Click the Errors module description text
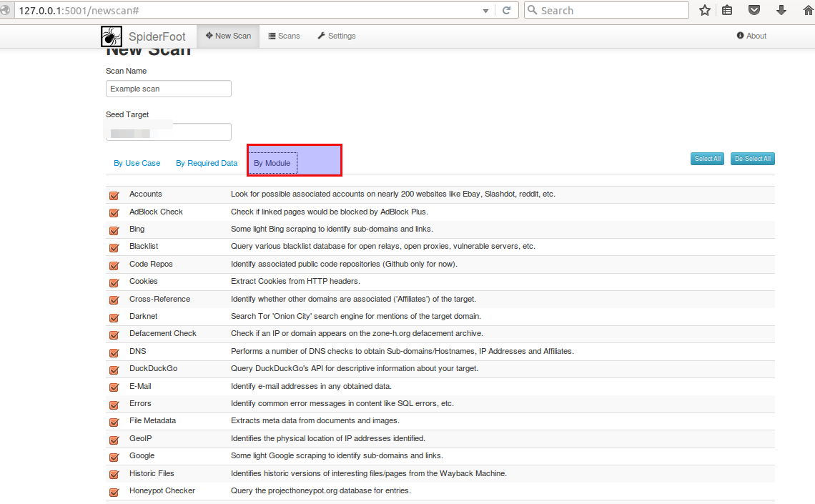This screenshot has width=815, height=504. (342, 403)
